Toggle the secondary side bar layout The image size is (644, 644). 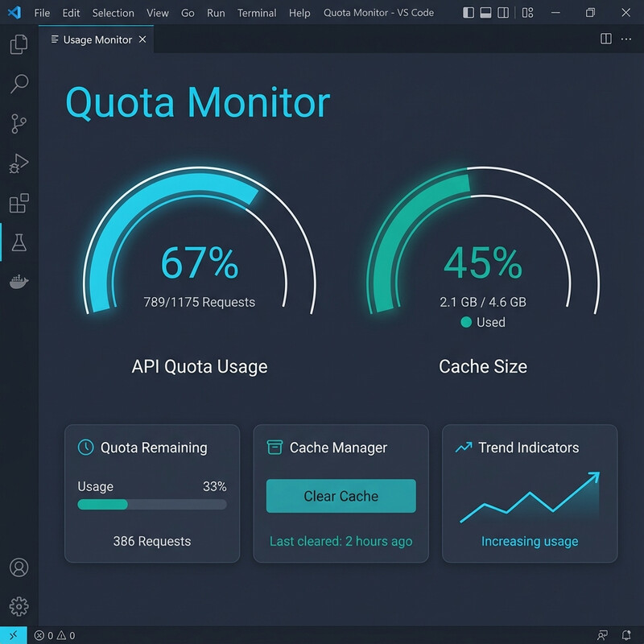coord(502,13)
